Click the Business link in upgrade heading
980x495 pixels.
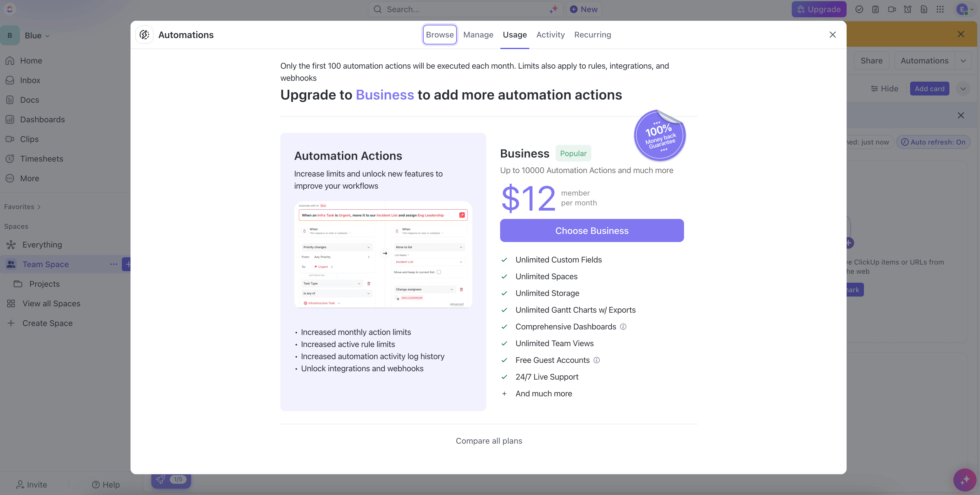click(385, 95)
